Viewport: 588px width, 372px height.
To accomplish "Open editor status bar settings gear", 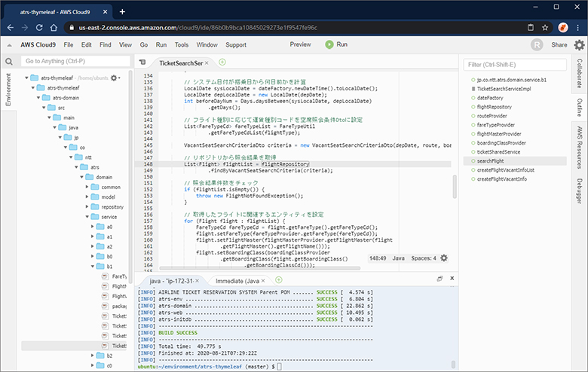I will 444,258.
